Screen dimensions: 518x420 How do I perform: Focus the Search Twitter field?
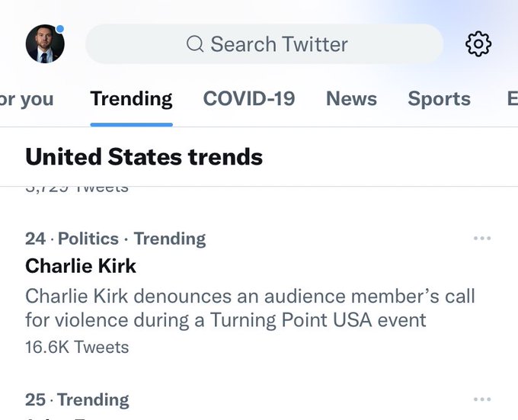pyautogui.click(x=264, y=44)
